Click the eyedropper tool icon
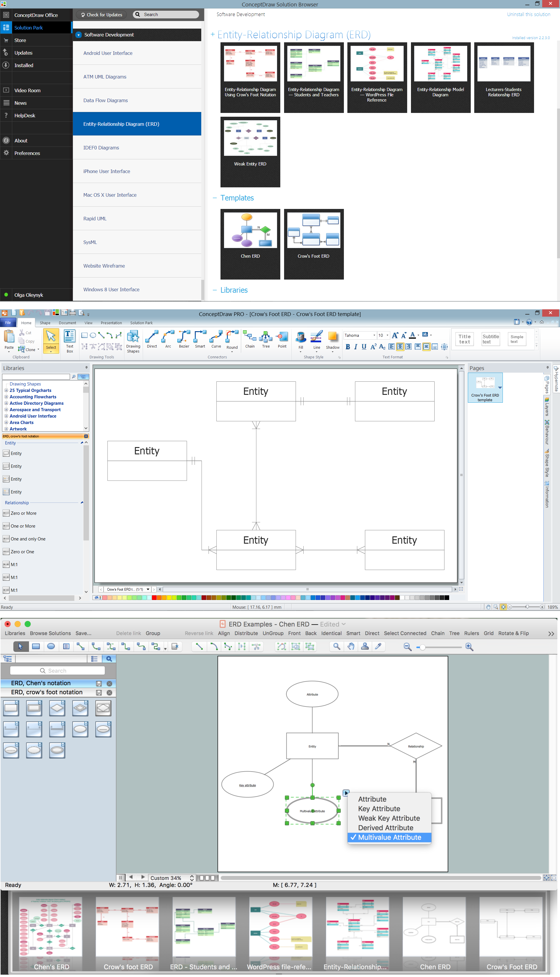Image resolution: width=560 pixels, height=977 pixels. click(379, 647)
